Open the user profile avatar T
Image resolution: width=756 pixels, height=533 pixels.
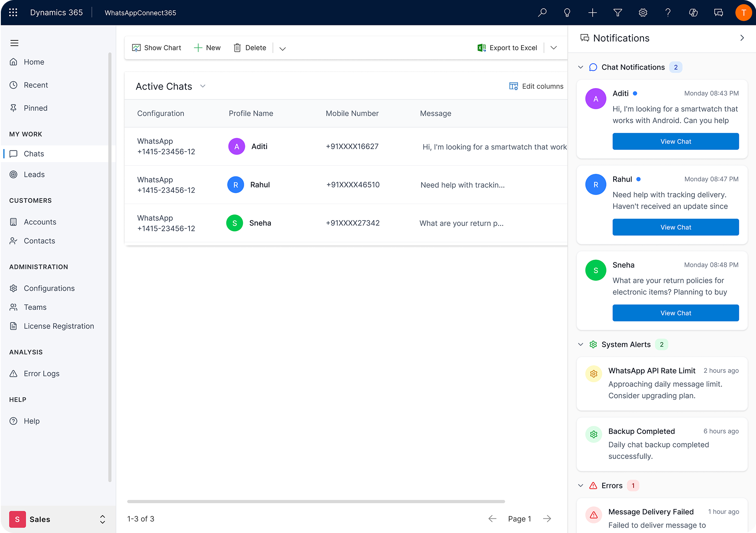(744, 12)
